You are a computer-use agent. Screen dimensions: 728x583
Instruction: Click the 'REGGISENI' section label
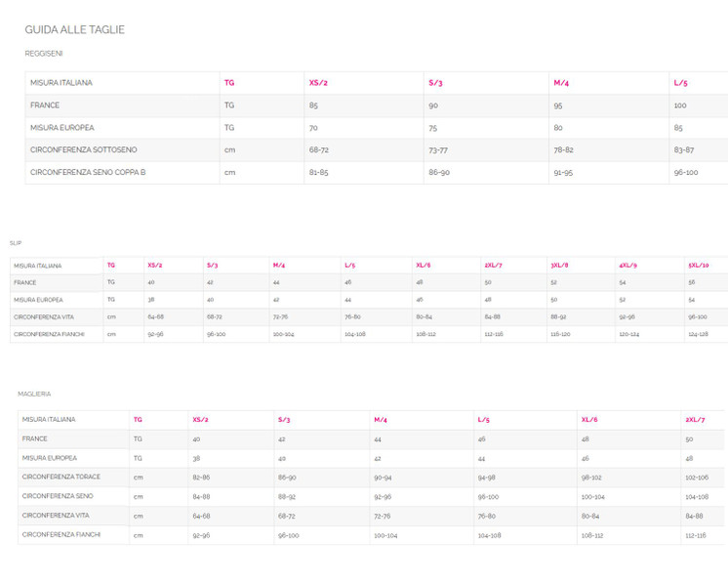click(44, 54)
